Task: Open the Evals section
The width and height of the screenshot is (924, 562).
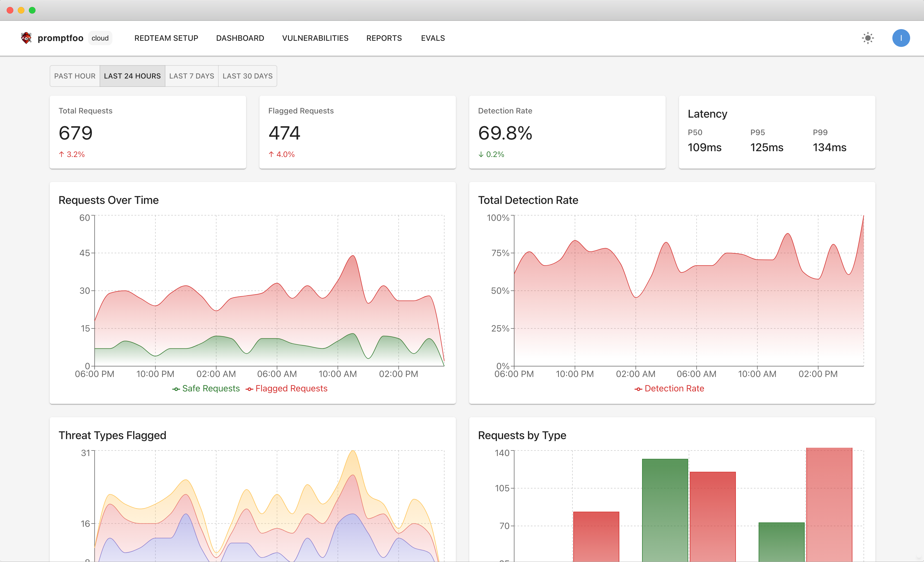Action: click(432, 38)
